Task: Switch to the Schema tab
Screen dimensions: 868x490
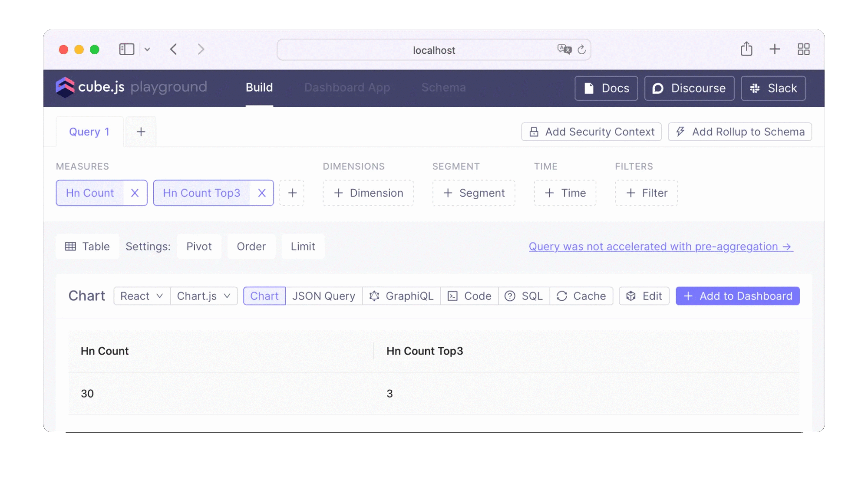Action: point(443,88)
